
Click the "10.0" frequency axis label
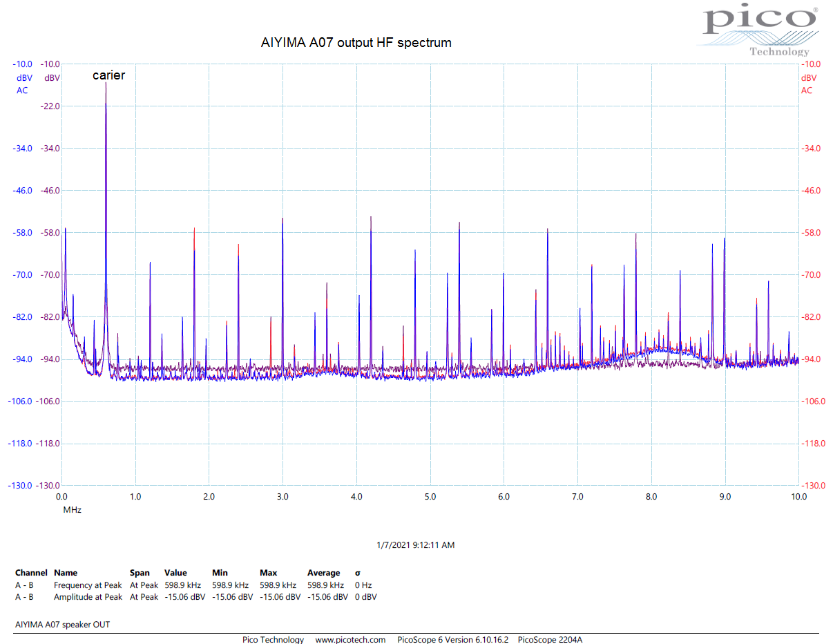[x=798, y=497]
